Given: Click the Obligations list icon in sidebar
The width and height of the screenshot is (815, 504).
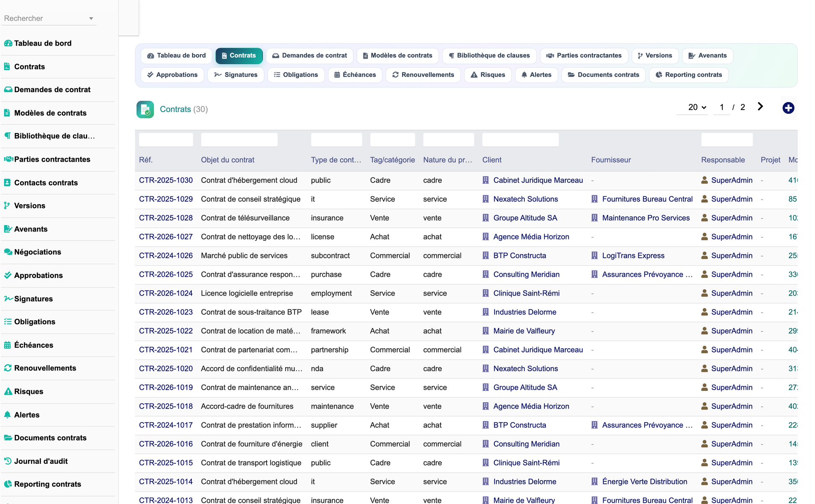Looking at the screenshot, I should [8, 321].
